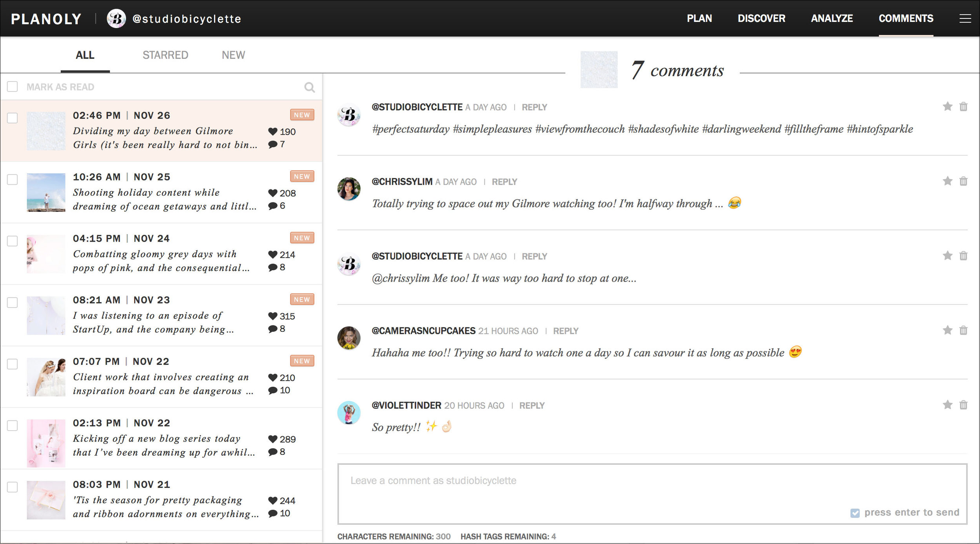Click the @chrissylim avatar
The width and height of the screenshot is (980, 544).
[349, 189]
